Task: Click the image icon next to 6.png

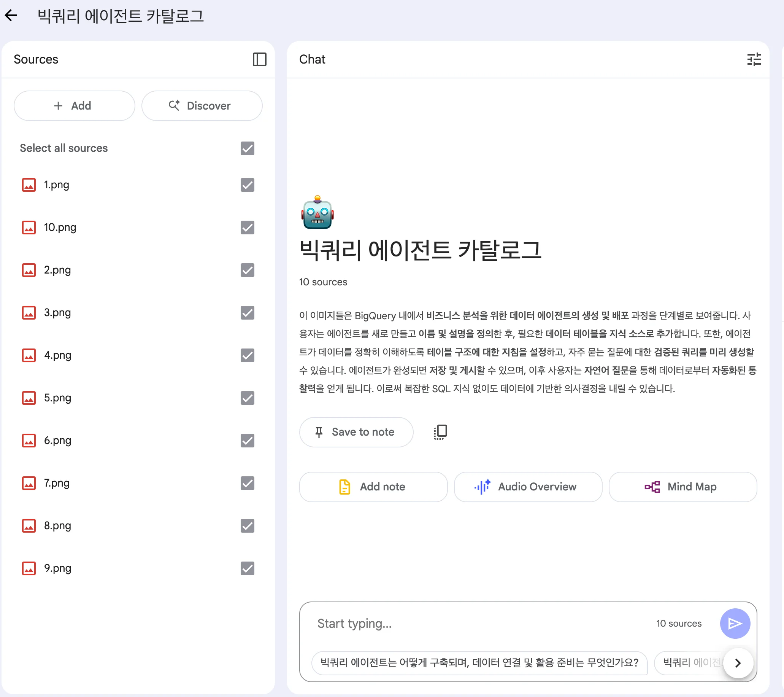Action: click(x=29, y=441)
